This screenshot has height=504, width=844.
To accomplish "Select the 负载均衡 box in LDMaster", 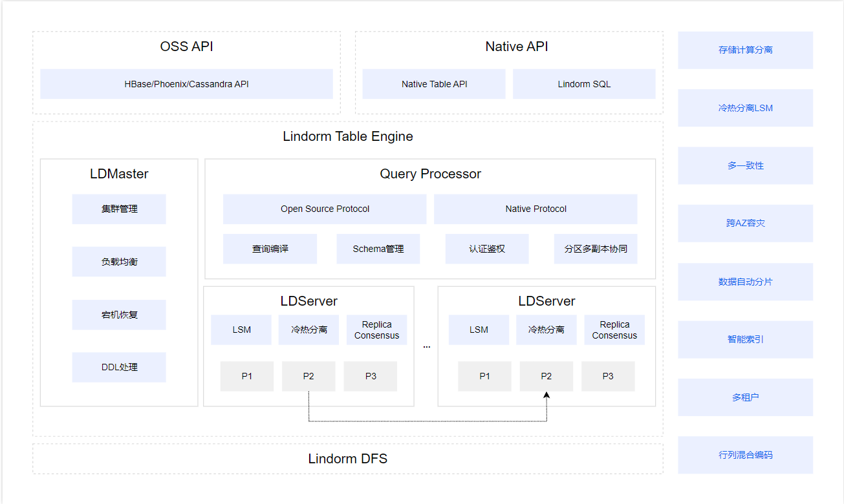I will pos(119,262).
